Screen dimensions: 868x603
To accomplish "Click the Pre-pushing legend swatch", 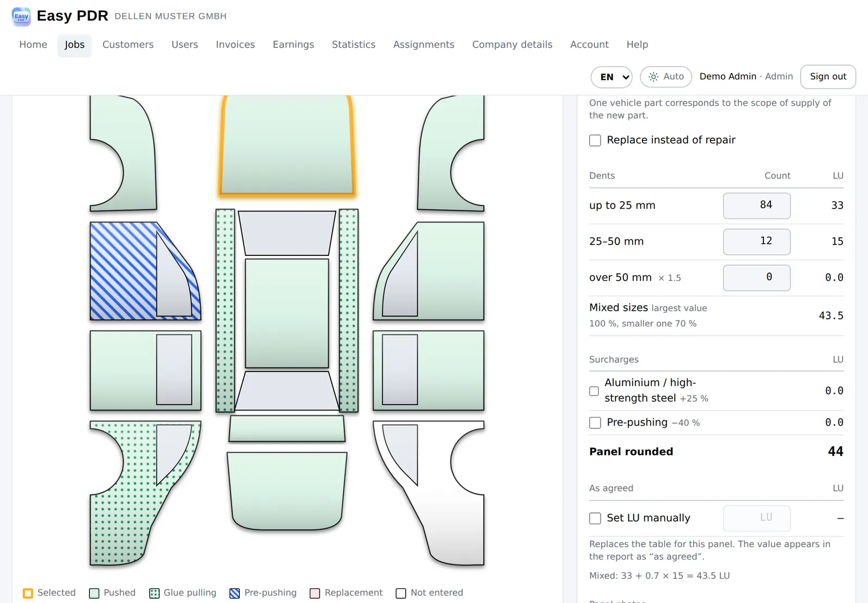I will 235,593.
